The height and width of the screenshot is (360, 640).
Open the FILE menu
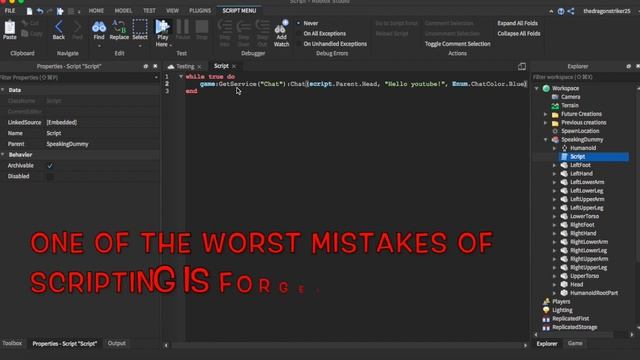[x=10, y=11]
